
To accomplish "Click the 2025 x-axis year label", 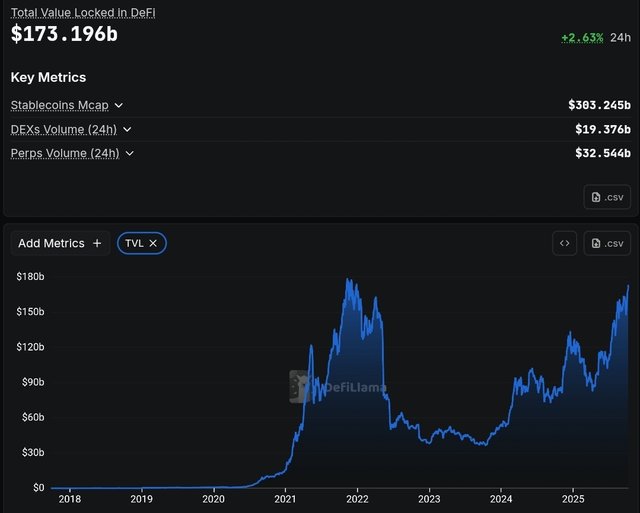I will tap(573, 498).
